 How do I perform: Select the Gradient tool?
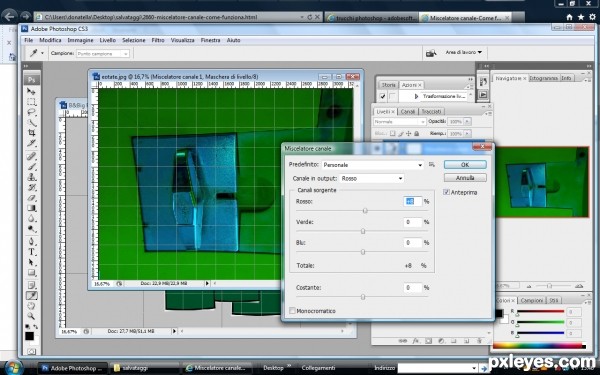(31, 208)
